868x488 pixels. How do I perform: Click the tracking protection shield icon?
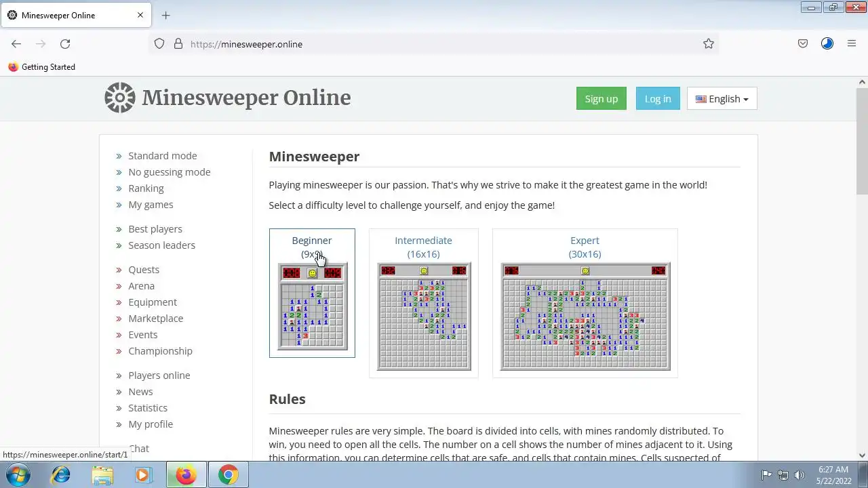pos(159,44)
